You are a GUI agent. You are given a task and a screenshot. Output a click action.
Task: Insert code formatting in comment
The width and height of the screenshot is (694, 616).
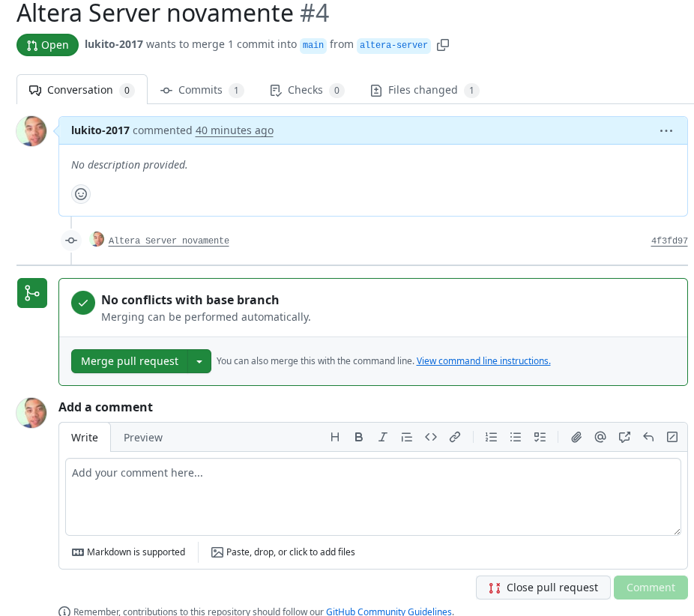point(431,437)
